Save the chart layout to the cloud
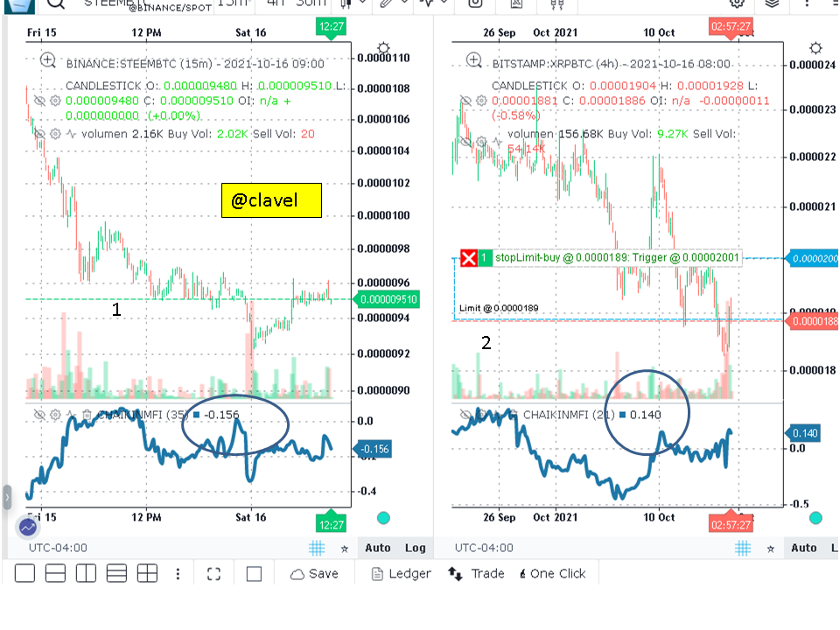Screen dimensions: 840x630 314,574
